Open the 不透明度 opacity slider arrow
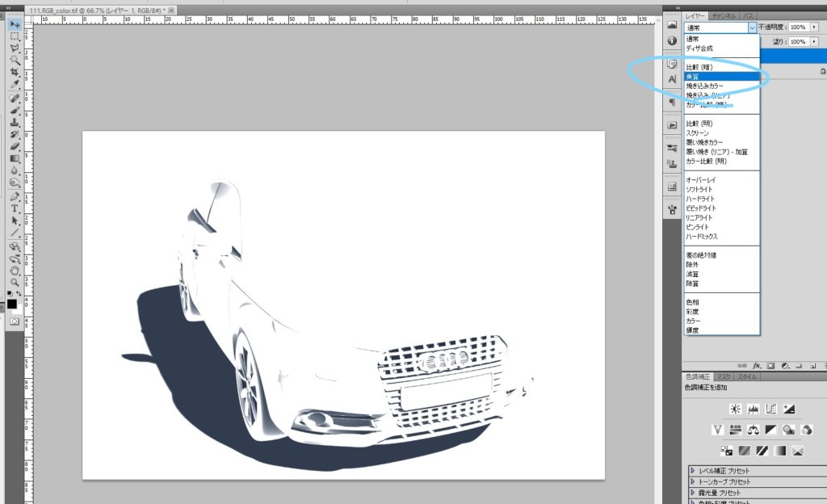The width and height of the screenshot is (827, 504). pos(814,27)
